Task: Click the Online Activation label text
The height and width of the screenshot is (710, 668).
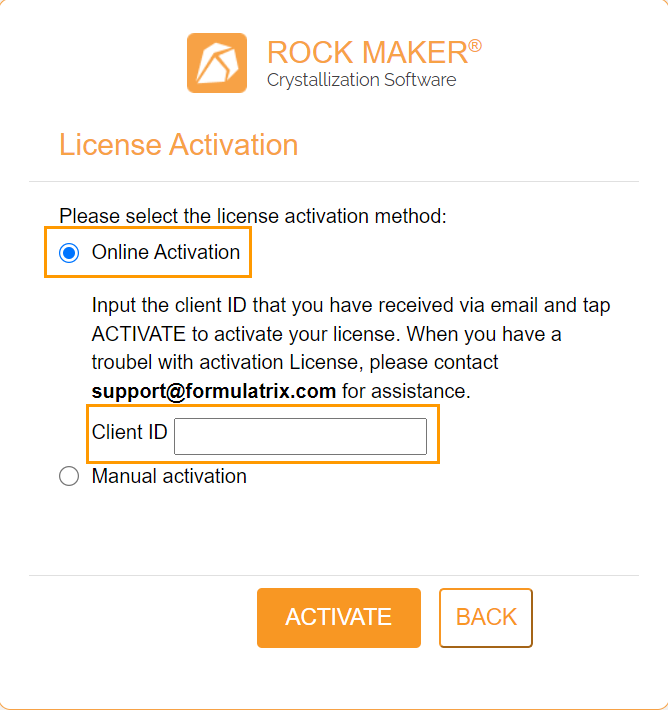Action: [x=166, y=252]
